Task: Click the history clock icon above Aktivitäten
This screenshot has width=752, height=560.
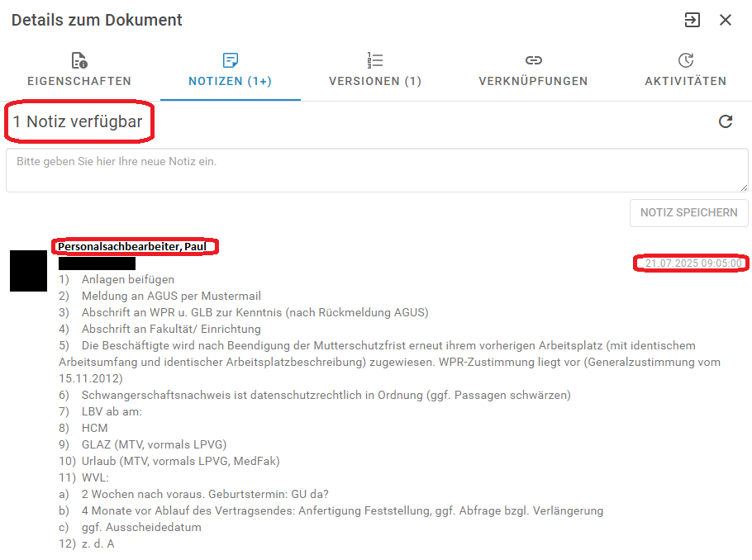Action: (x=685, y=60)
